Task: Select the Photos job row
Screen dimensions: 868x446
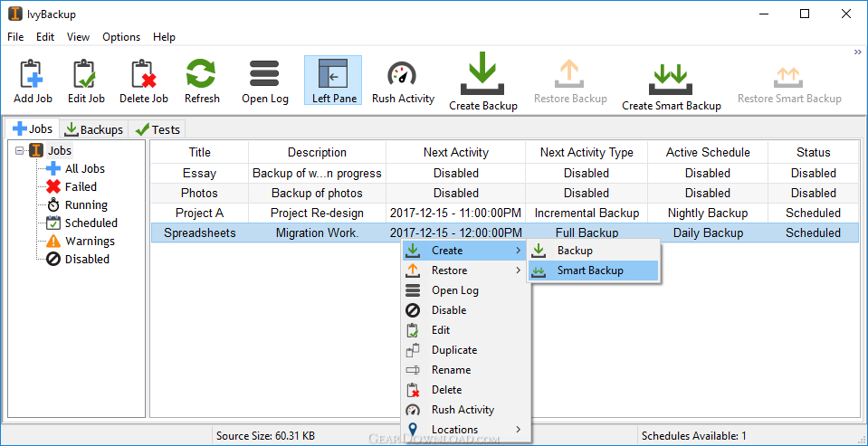Action: (505, 193)
